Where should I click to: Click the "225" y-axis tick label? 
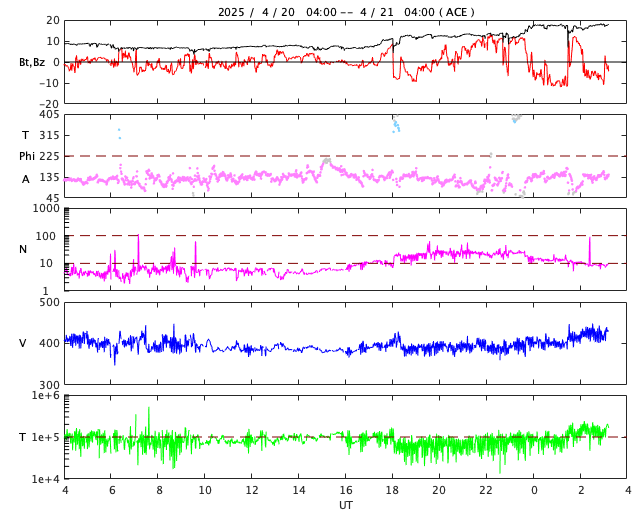49,156
